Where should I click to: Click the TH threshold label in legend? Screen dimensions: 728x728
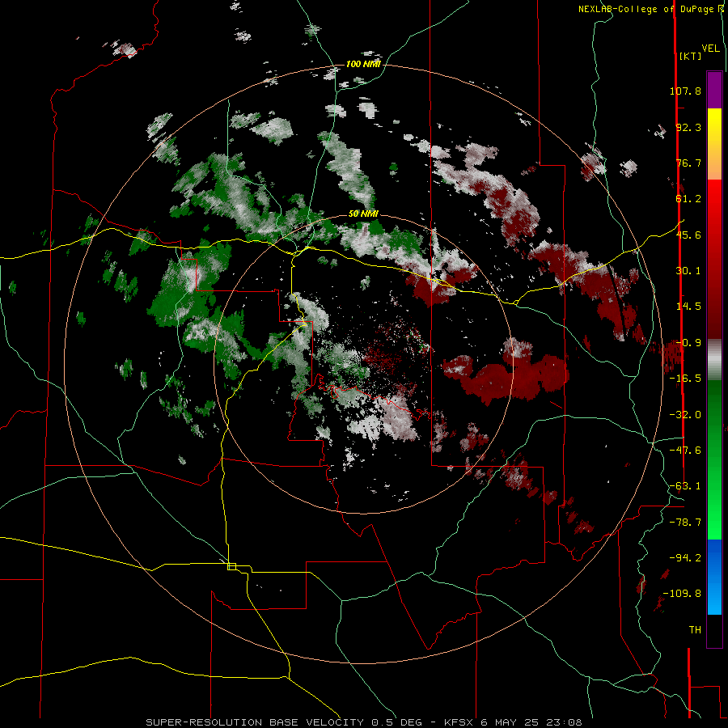(695, 630)
